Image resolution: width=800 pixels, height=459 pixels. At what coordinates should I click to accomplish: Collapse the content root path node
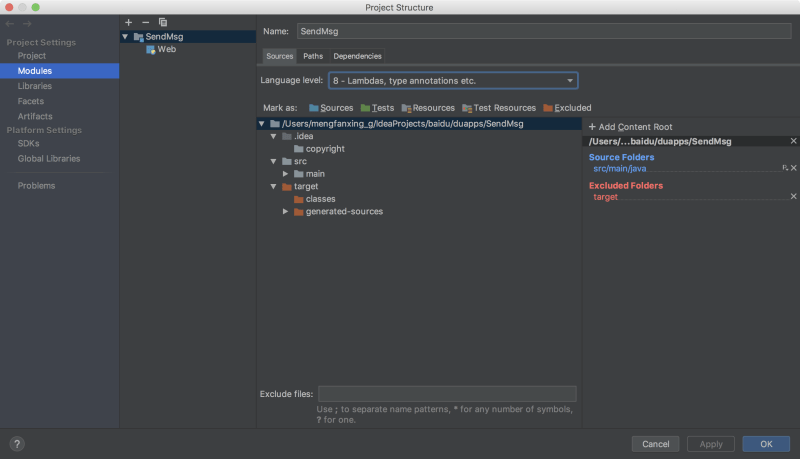[x=262, y=124]
